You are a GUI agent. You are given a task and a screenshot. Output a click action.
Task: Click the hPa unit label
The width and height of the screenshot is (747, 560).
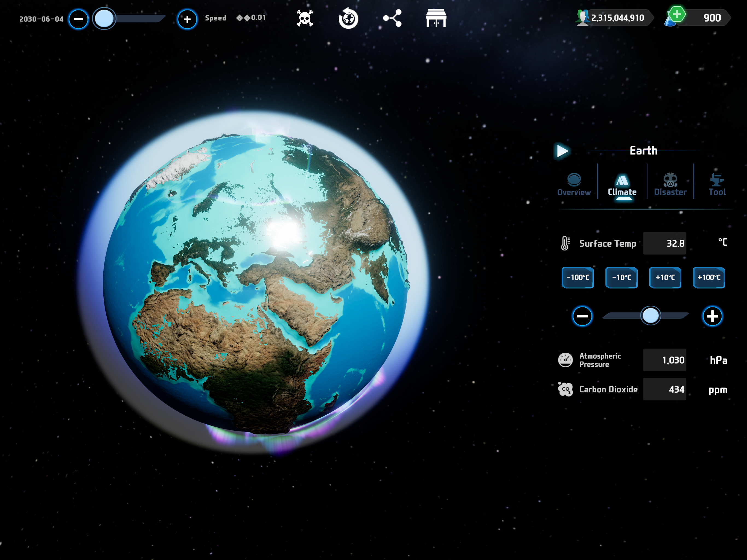tap(718, 360)
